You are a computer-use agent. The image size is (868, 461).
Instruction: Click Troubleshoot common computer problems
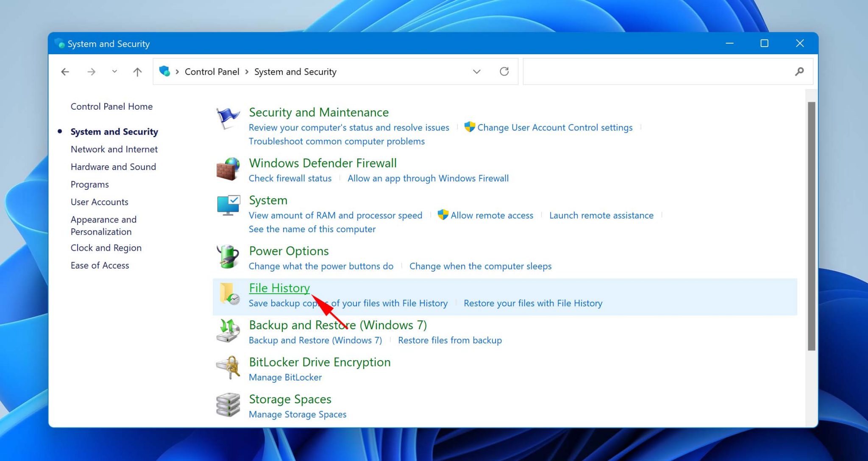[x=337, y=141]
